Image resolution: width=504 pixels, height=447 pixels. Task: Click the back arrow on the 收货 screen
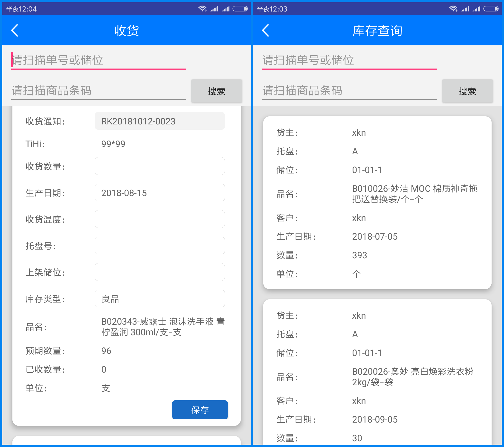[14, 30]
